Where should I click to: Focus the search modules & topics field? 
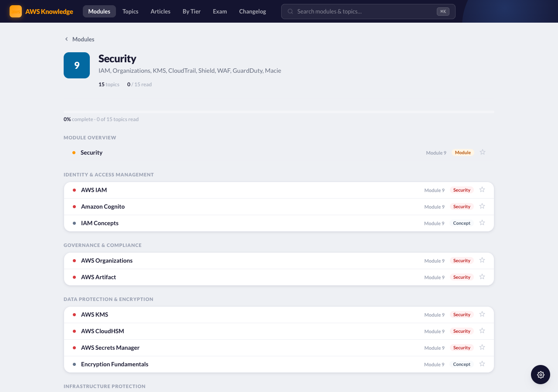coord(368,11)
